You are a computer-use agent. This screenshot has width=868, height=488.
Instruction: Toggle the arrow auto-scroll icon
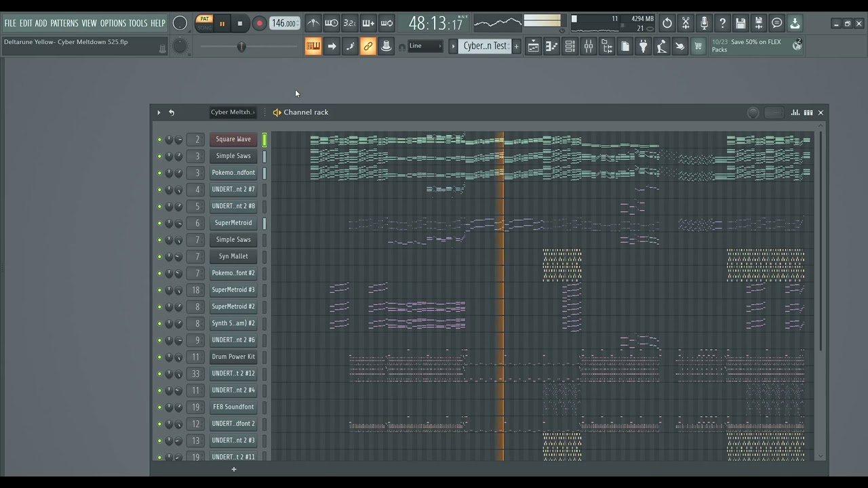[332, 46]
